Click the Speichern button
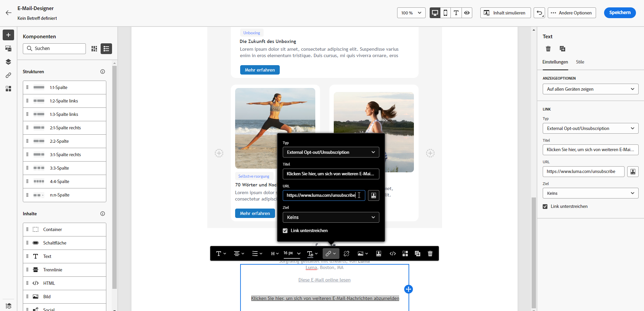The image size is (644, 311). pos(620,13)
